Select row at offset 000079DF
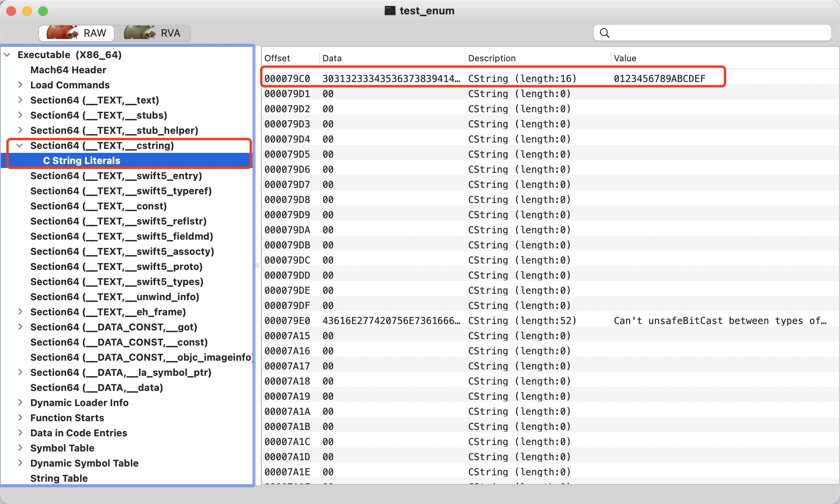 point(550,306)
